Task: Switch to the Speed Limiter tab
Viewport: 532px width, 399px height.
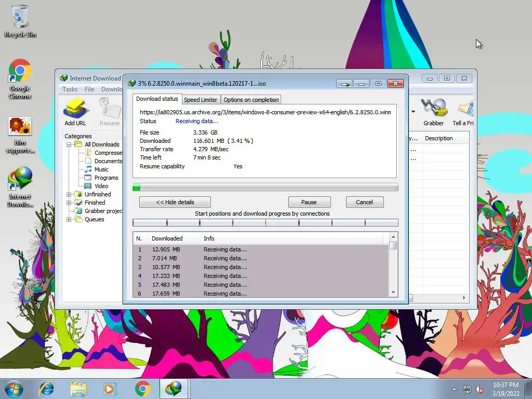Action: coord(201,100)
